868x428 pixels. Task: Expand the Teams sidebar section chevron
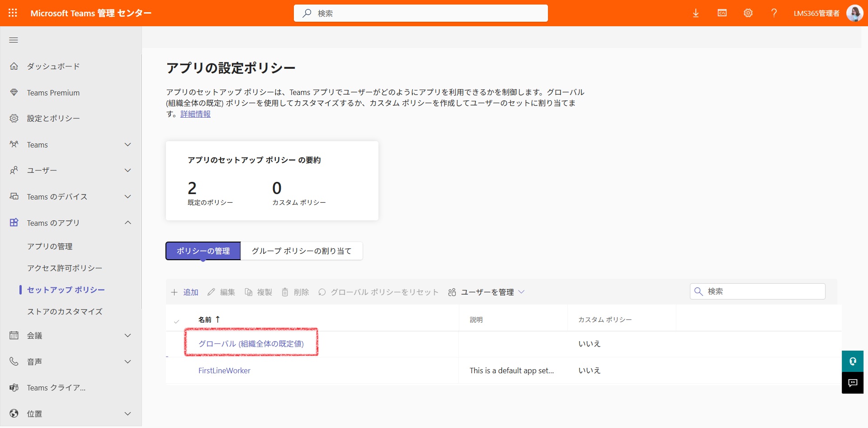tap(128, 145)
